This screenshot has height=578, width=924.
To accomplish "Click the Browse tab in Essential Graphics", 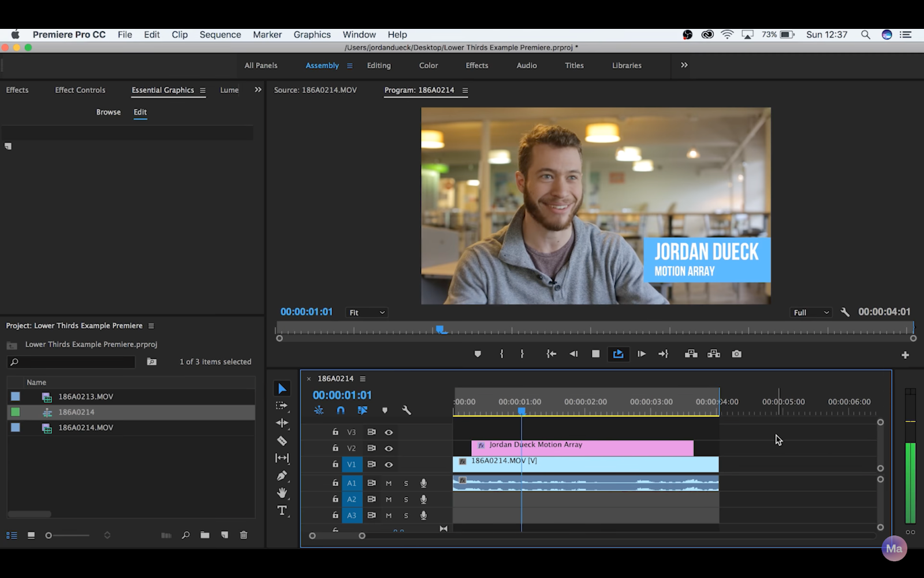I will click(108, 112).
